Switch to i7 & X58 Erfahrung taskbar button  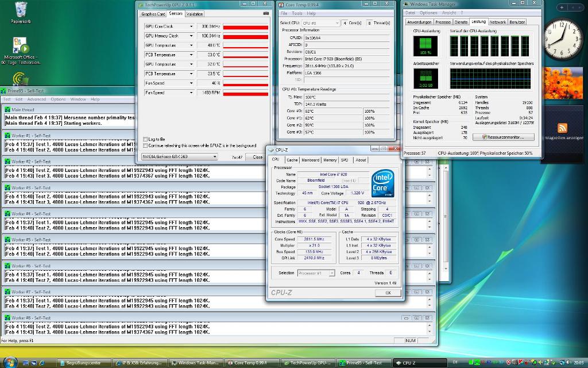point(140,363)
